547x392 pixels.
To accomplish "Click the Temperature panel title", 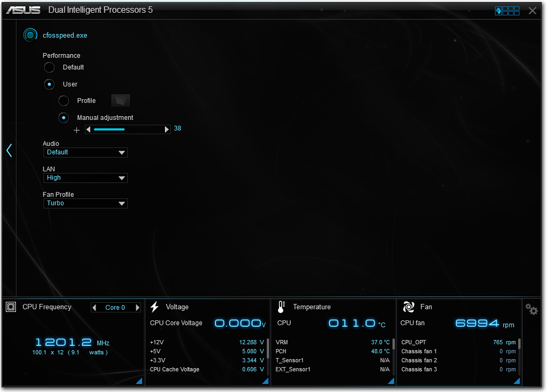I will (x=312, y=307).
